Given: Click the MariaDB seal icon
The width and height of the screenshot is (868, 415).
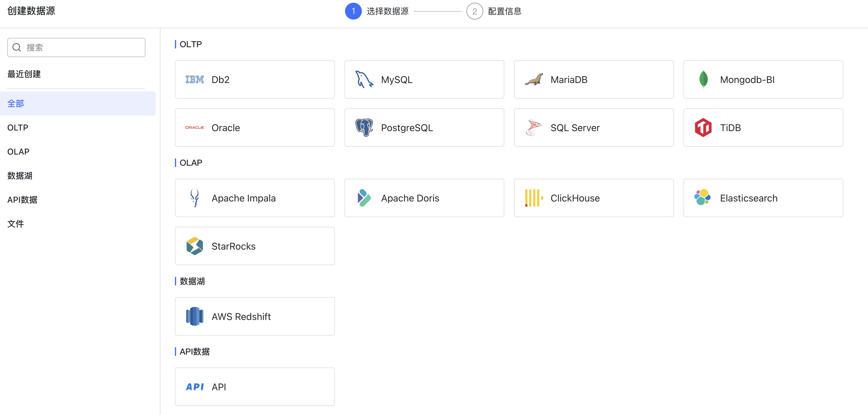Looking at the screenshot, I should (x=534, y=80).
